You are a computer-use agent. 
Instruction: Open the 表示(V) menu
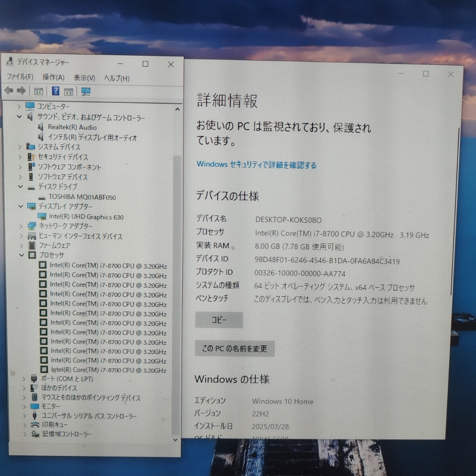(x=84, y=78)
